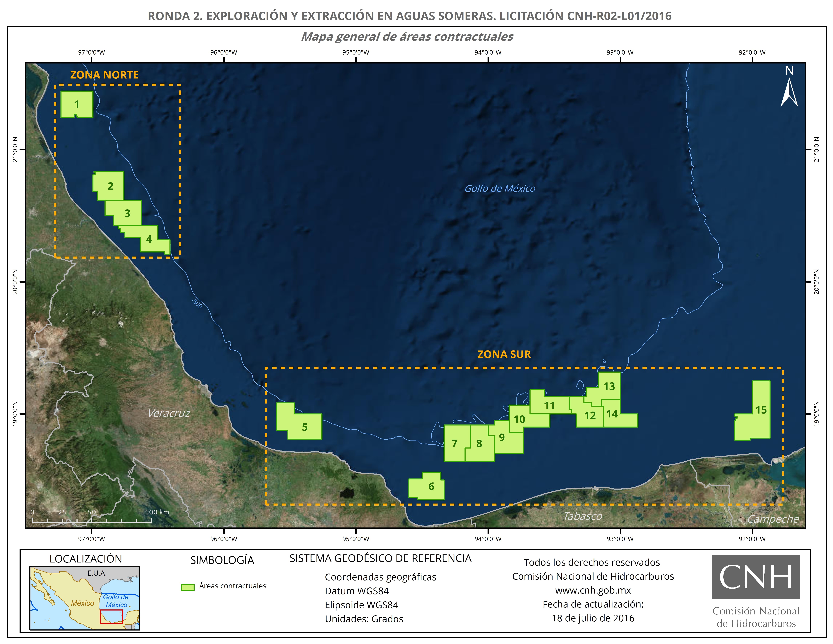Click contractual area block 13

[609, 386]
